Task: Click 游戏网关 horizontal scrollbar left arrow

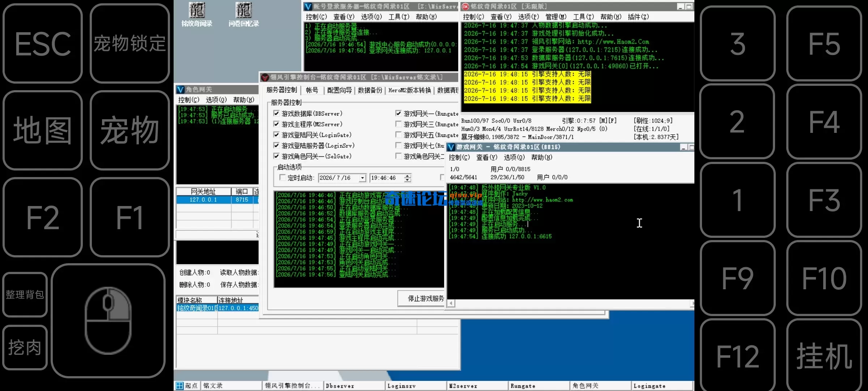Action: click(451, 303)
